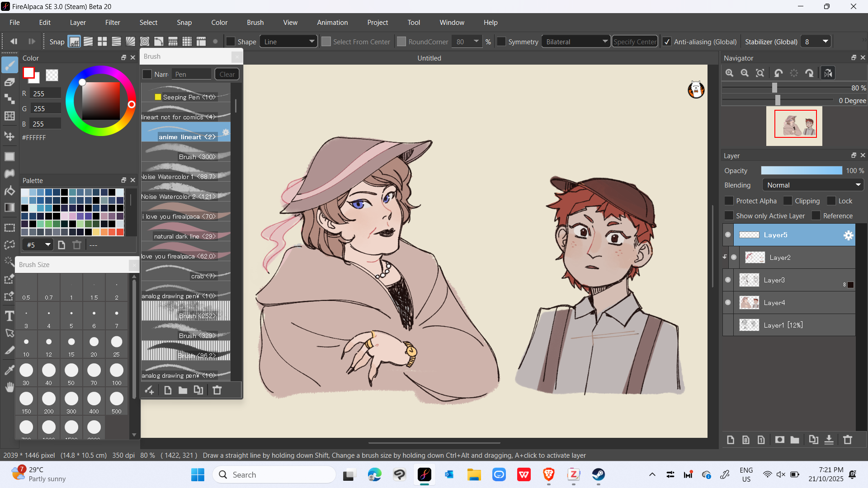
Task: Toggle Anti-aliasing (Global) checkbox
Action: click(x=667, y=42)
